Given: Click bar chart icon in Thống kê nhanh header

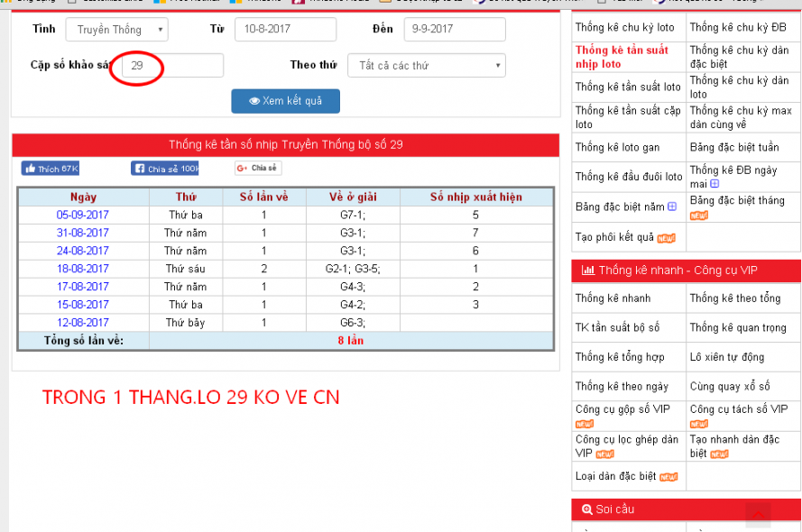Looking at the screenshot, I should pos(587,271).
